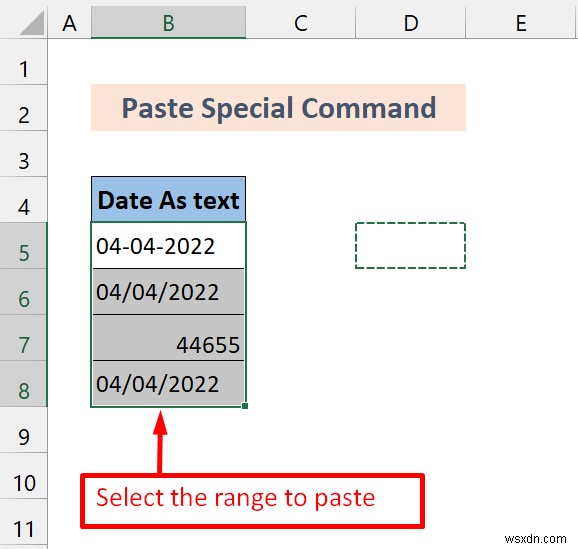Screen dimensions: 578x549
Task: Select column C header
Action: click(300, 22)
